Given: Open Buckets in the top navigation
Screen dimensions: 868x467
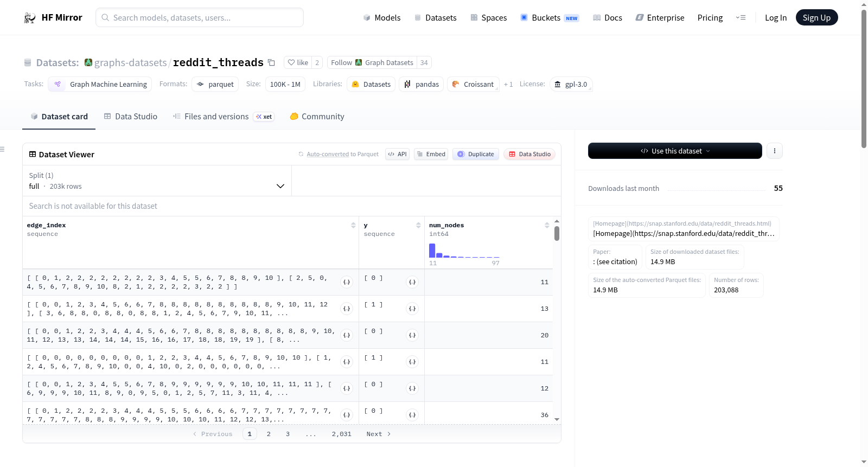Looking at the screenshot, I should (550, 18).
